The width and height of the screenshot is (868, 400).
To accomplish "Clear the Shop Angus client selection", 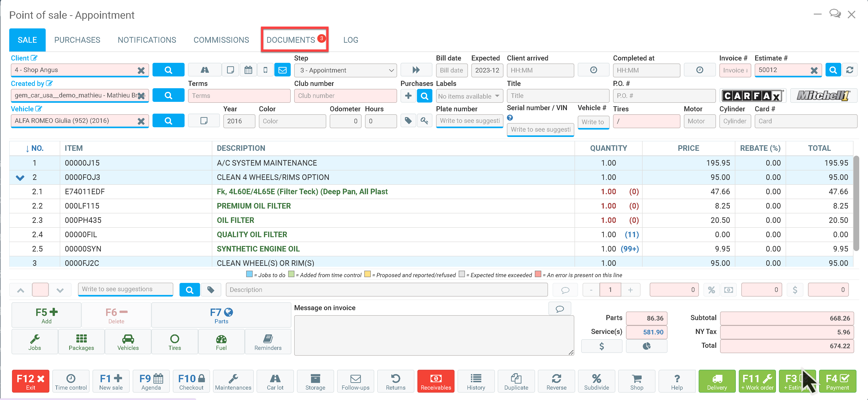I will coord(141,70).
